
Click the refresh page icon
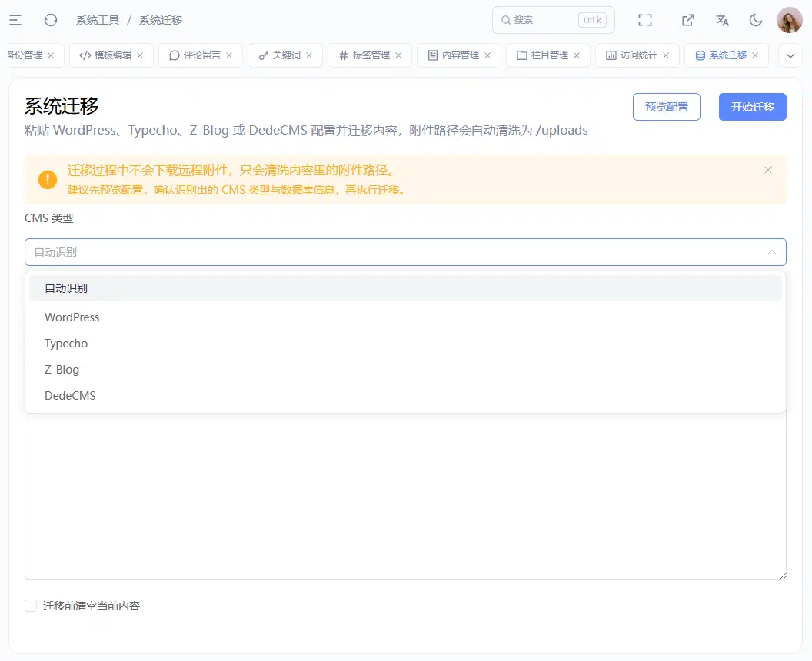click(51, 20)
